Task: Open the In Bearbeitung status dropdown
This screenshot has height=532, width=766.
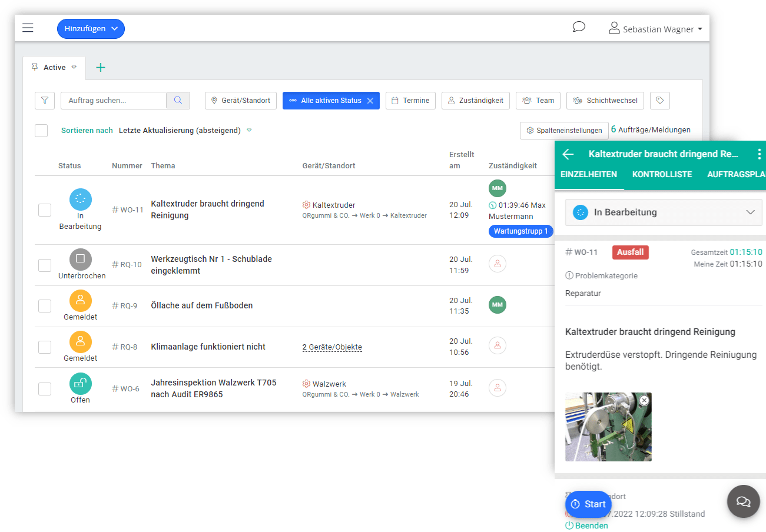Action: point(663,212)
